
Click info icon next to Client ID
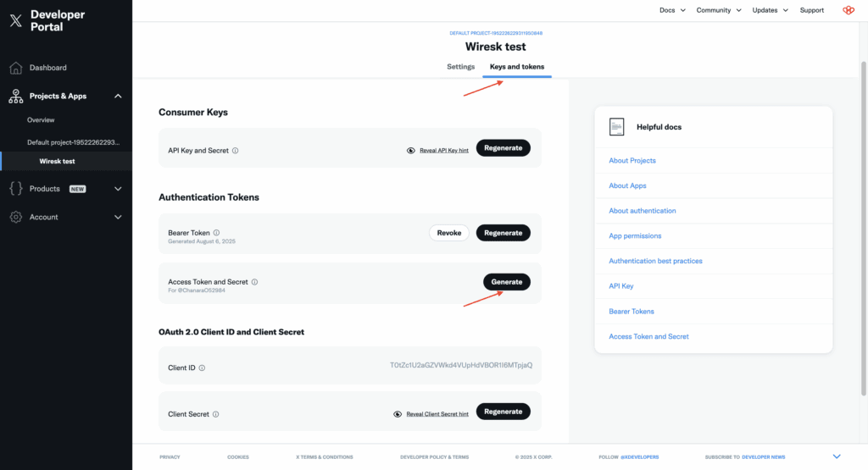click(202, 368)
